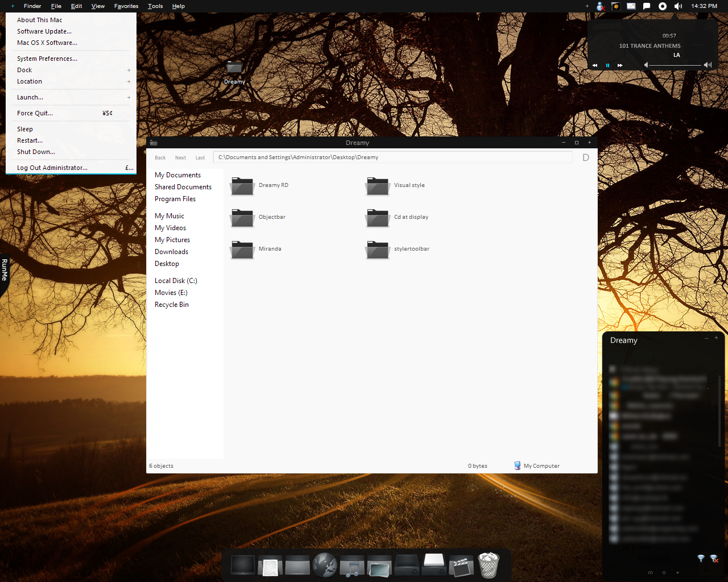Open the Tools menu in top bar
This screenshot has width=728, height=582.
tap(155, 6)
